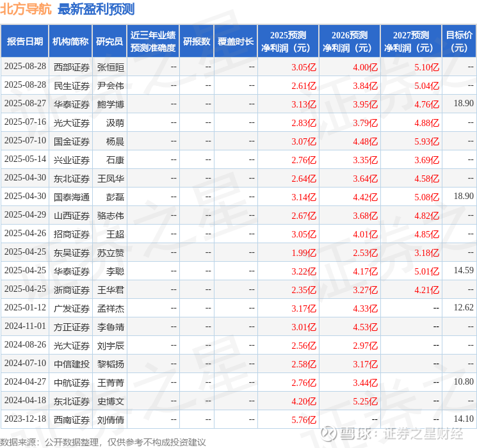Select 浙商证券 institution cell

coord(72,290)
